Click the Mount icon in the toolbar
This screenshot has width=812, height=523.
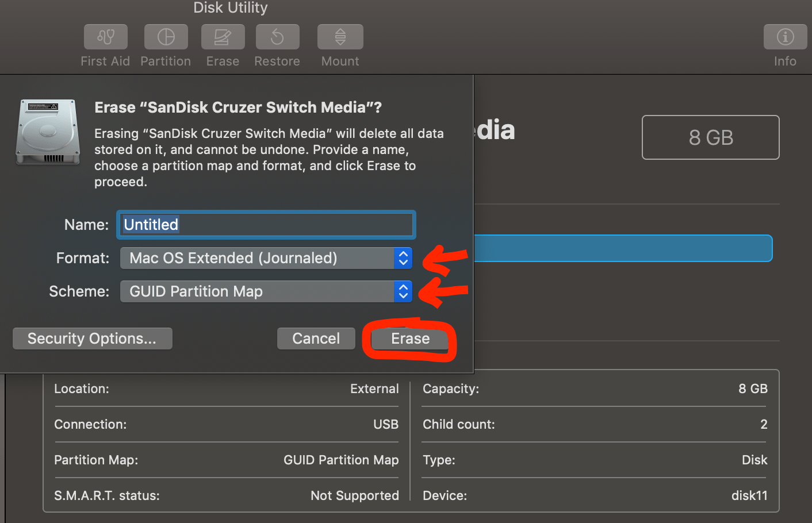[340, 36]
